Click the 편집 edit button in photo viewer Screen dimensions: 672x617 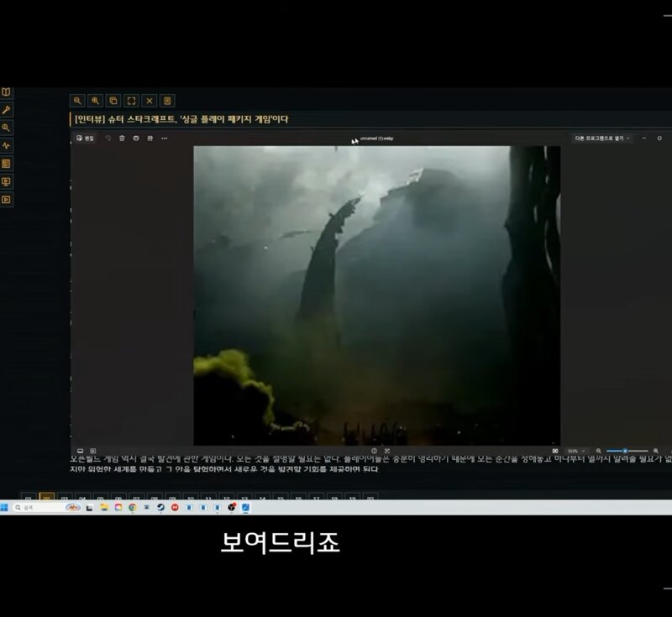click(x=86, y=139)
